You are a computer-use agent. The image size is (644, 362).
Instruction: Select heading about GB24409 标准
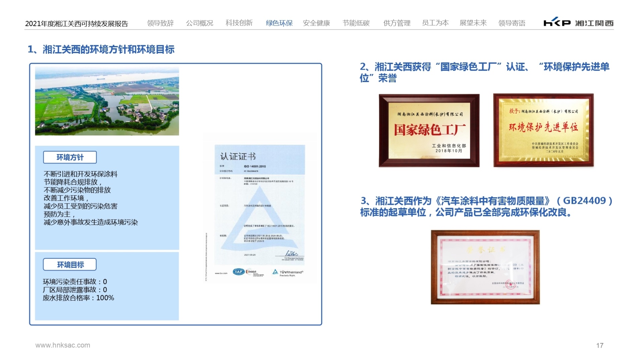(x=486, y=206)
